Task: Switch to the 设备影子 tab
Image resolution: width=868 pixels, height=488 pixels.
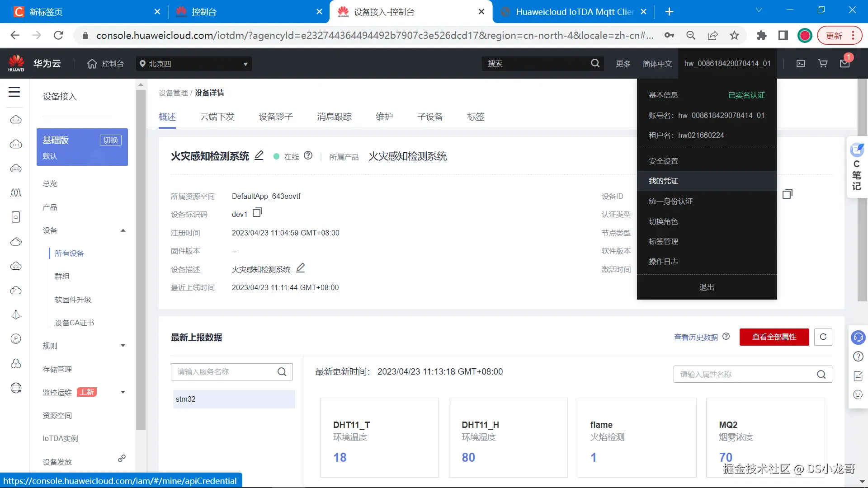Action: (x=276, y=117)
